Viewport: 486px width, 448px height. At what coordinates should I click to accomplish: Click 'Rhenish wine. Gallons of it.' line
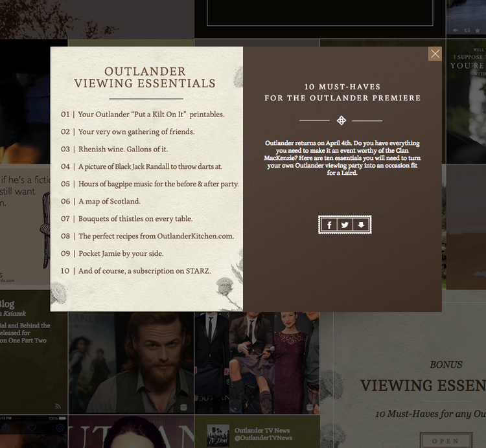tap(114, 150)
